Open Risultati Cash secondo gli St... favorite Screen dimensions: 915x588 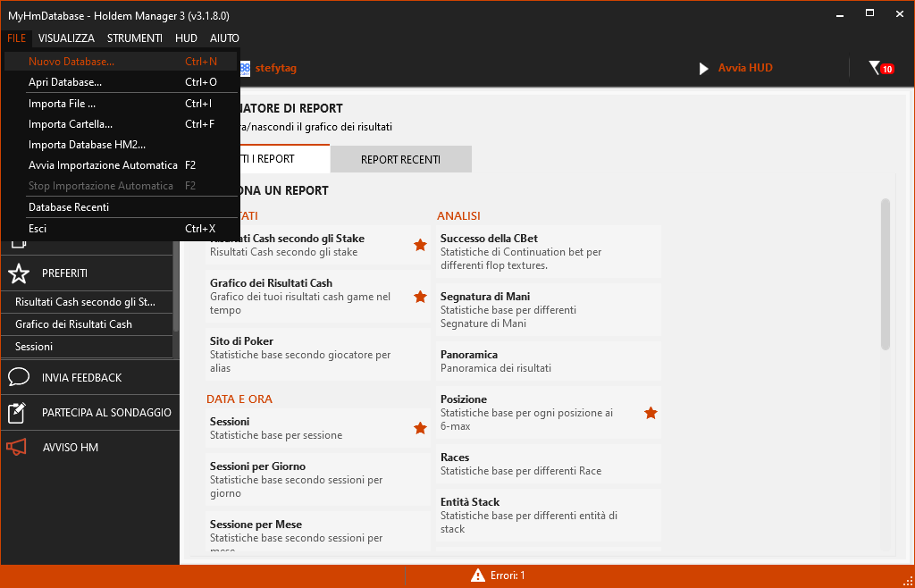point(87,302)
